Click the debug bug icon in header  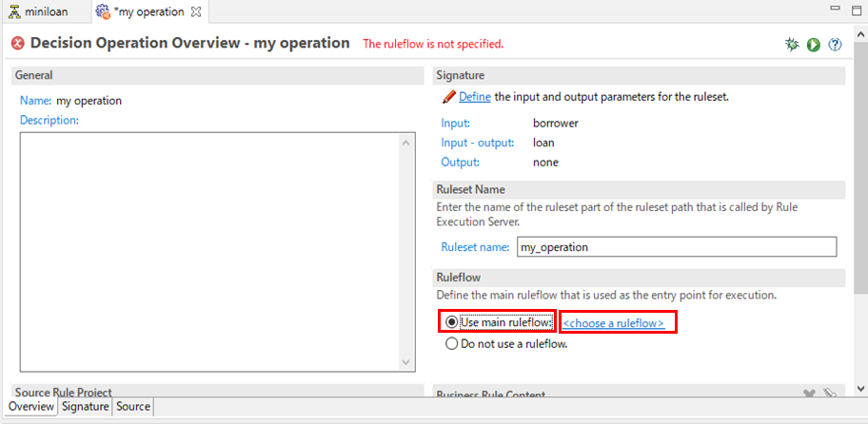click(x=792, y=45)
